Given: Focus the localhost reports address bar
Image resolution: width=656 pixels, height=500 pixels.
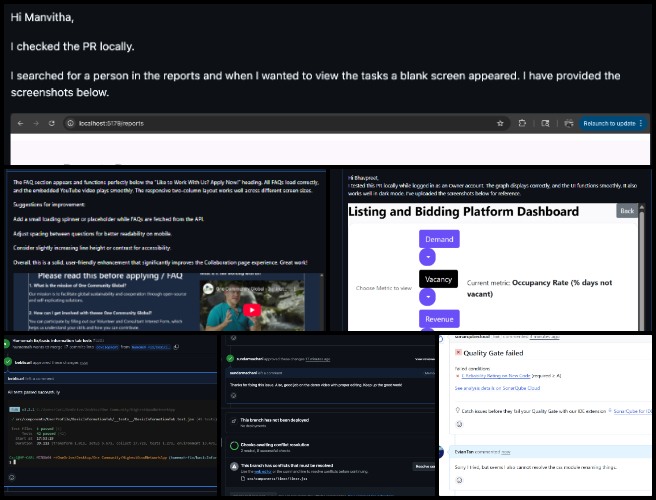Looking at the screenshot, I should coord(287,123).
